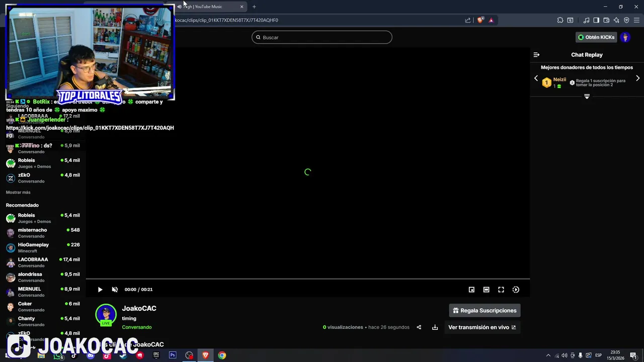
Task: Open the browser hamburger menu
Action: [x=636, y=20]
